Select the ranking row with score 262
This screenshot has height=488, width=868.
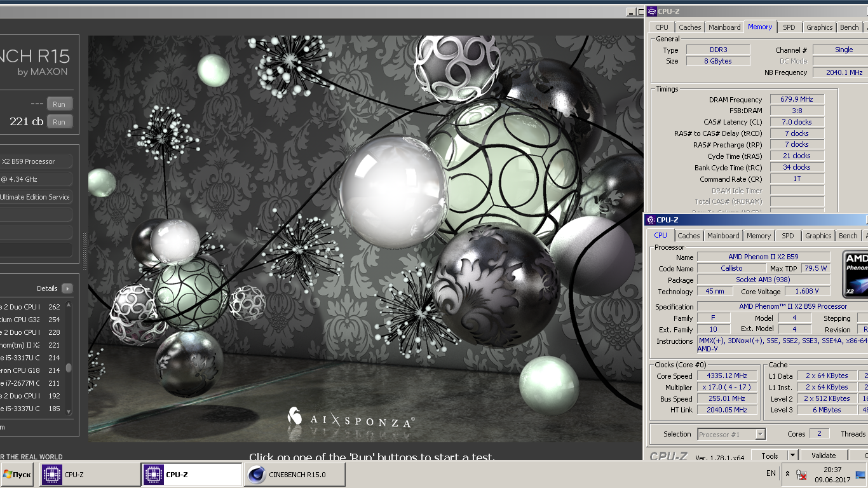point(32,307)
